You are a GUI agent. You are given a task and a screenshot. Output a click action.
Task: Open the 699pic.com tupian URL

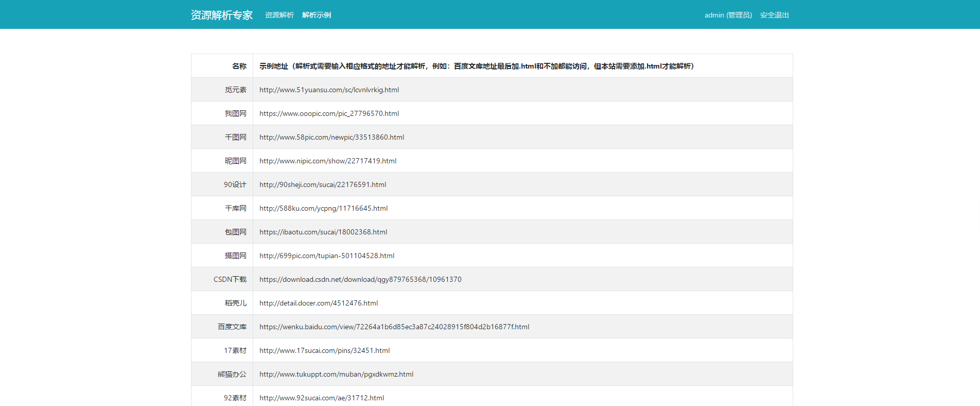click(x=327, y=256)
